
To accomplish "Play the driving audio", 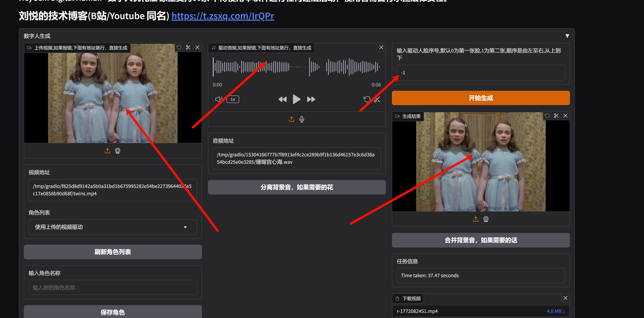I will [297, 99].
